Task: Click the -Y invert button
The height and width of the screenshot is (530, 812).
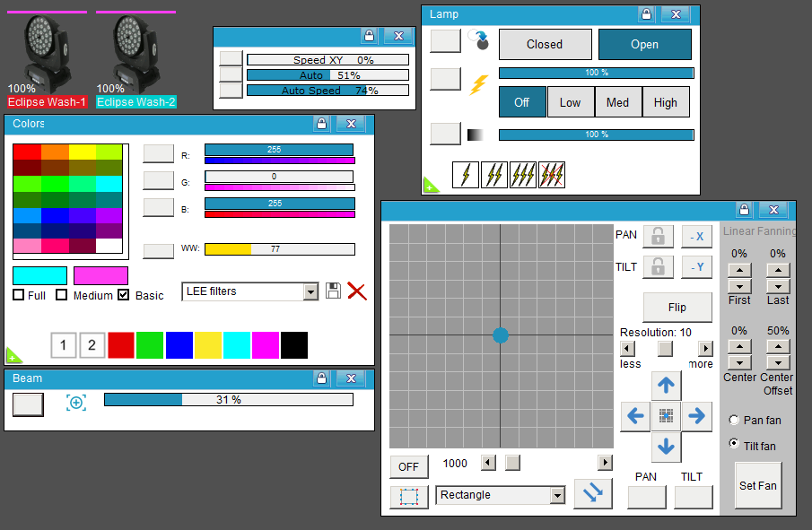Action: (696, 267)
